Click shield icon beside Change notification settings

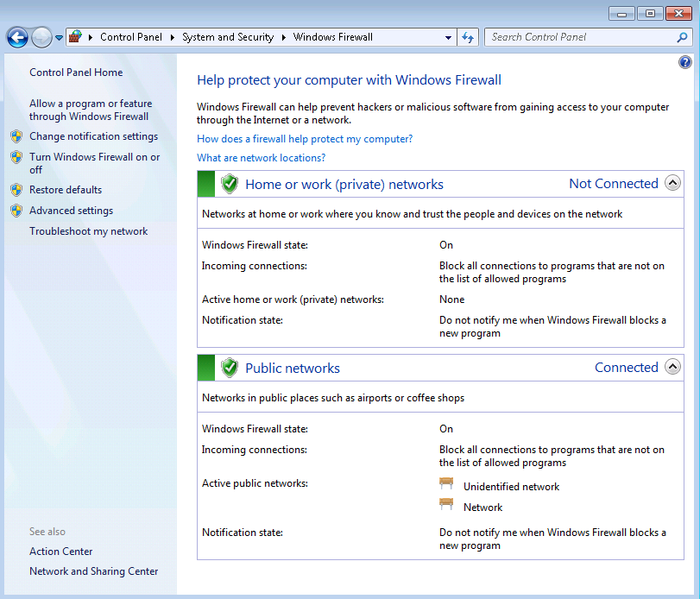tap(16, 136)
